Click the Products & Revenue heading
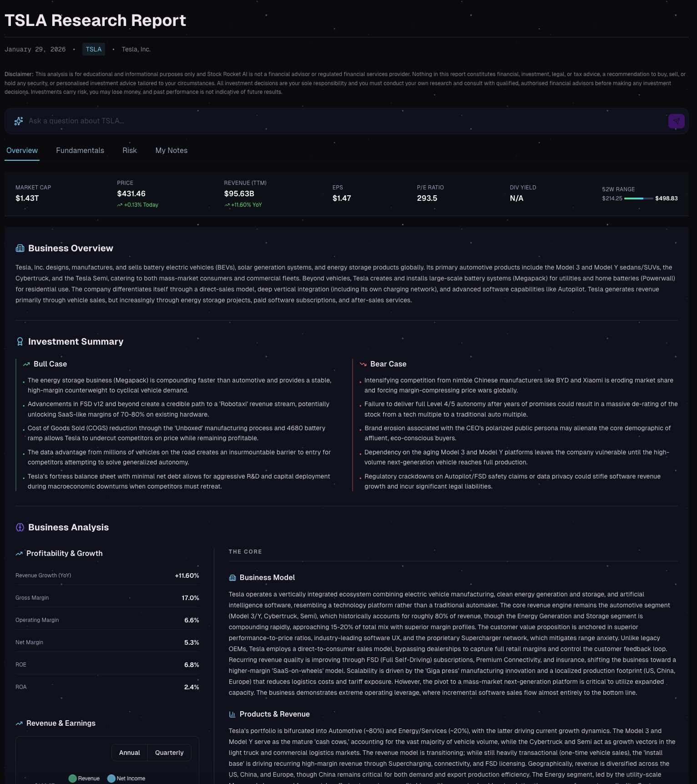 [x=275, y=714]
